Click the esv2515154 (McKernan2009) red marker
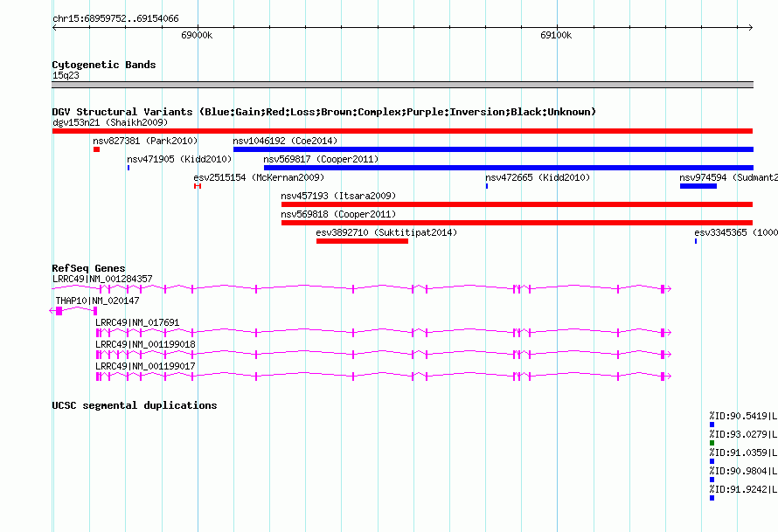The height and width of the screenshot is (532, 778). [x=198, y=186]
